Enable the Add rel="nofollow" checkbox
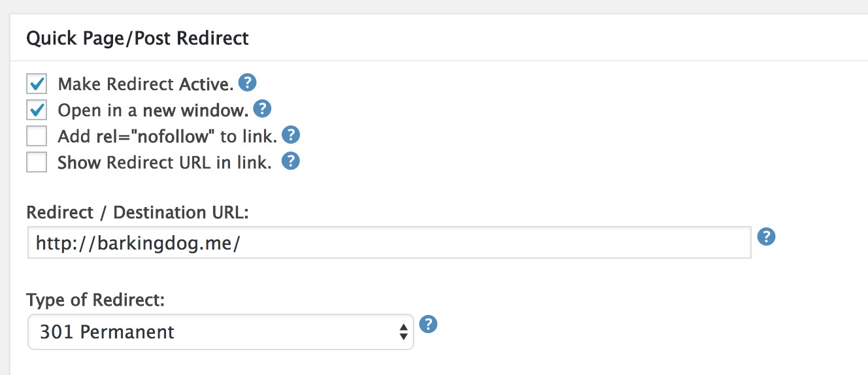Screen dimensions: 868x375 (x=37, y=137)
